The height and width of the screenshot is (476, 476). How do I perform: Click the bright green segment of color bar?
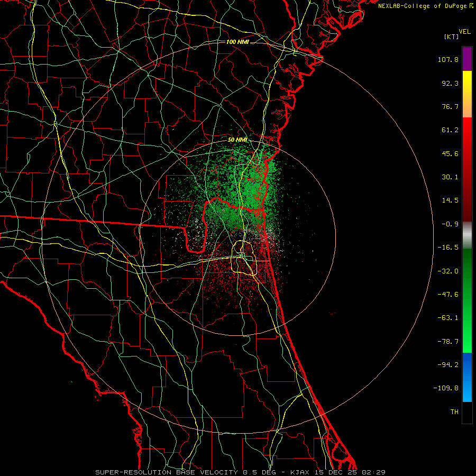click(467, 300)
